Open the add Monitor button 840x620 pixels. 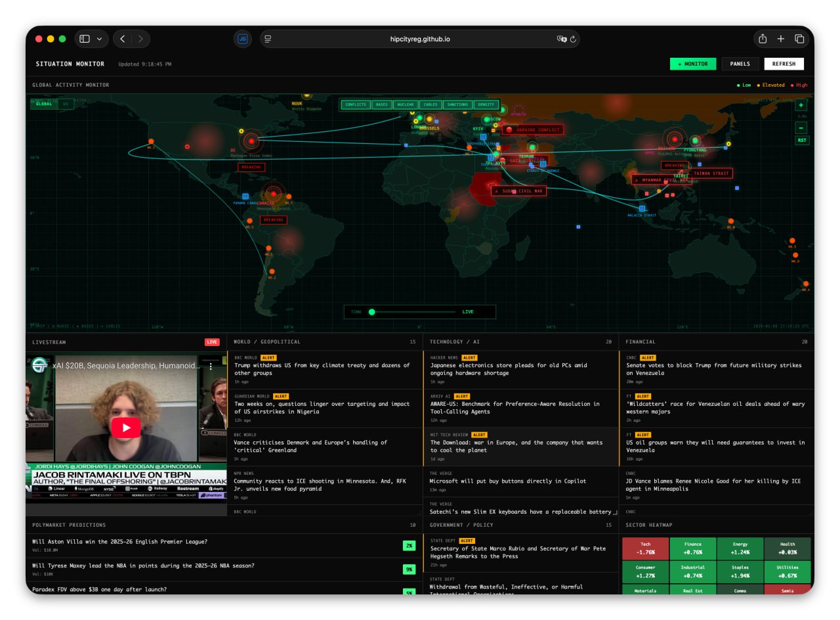tap(692, 64)
